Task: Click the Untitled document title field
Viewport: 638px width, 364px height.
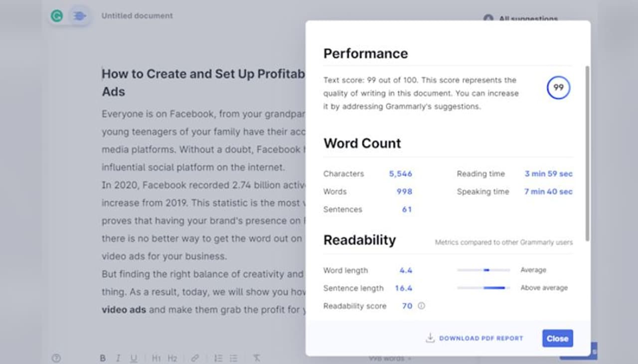Action: [137, 16]
